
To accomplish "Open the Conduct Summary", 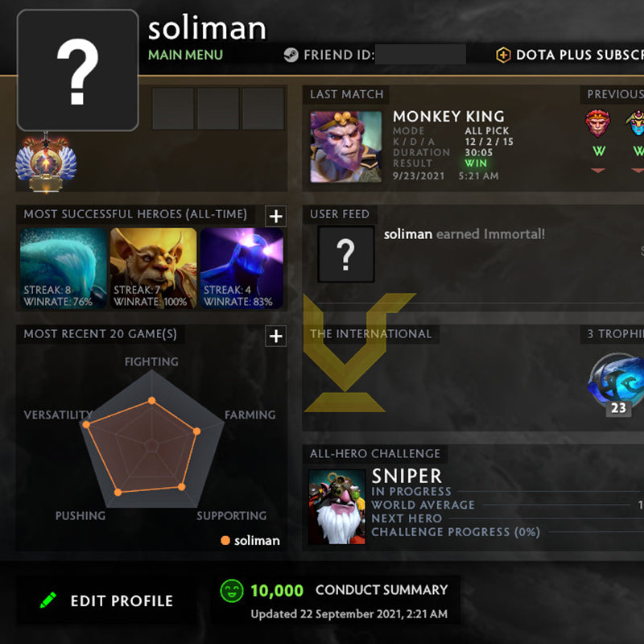I will point(382,590).
